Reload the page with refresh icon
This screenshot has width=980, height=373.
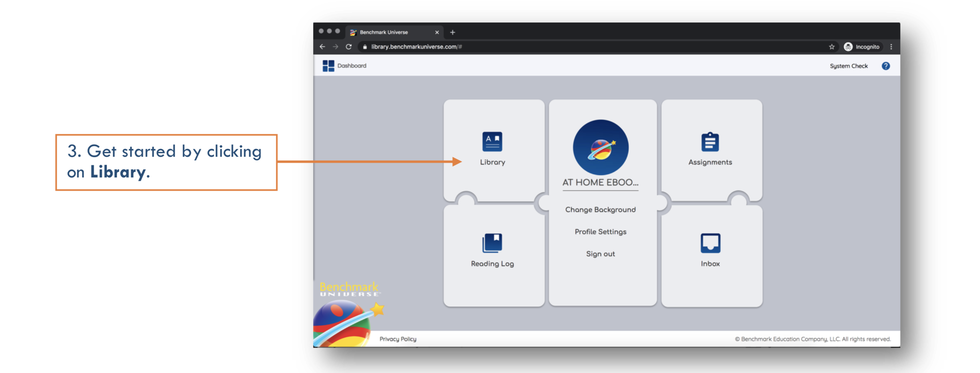click(348, 47)
